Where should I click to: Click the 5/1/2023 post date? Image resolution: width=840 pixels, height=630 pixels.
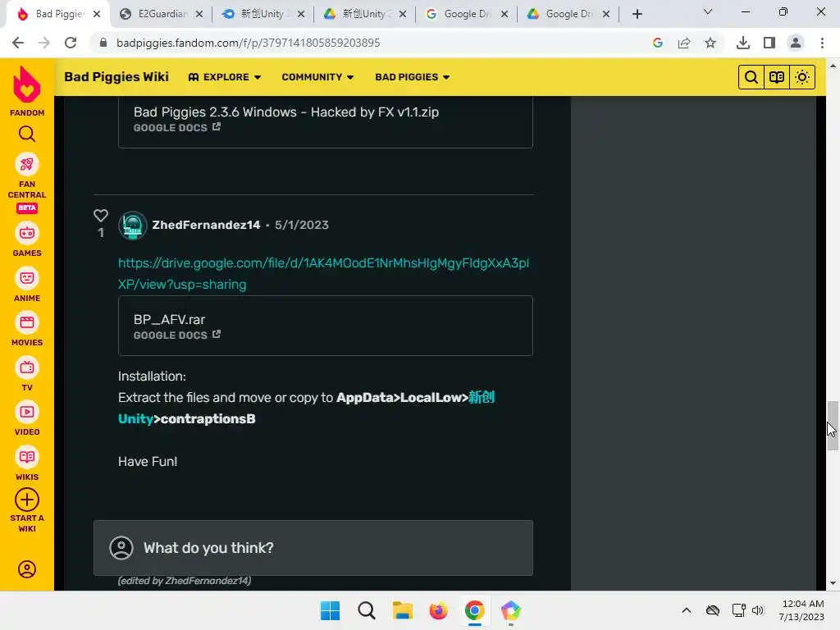tap(302, 225)
